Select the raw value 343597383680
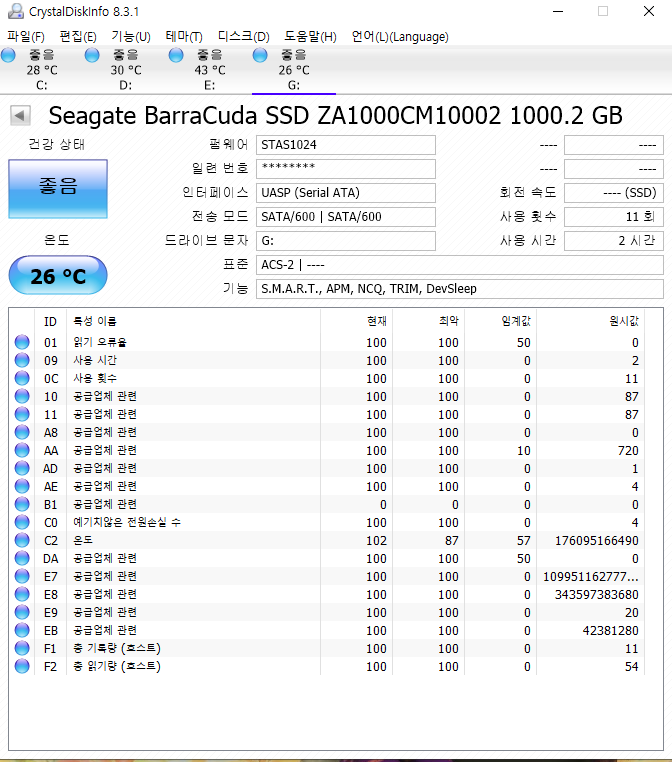This screenshot has width=672, height=762. pos(597,594)
